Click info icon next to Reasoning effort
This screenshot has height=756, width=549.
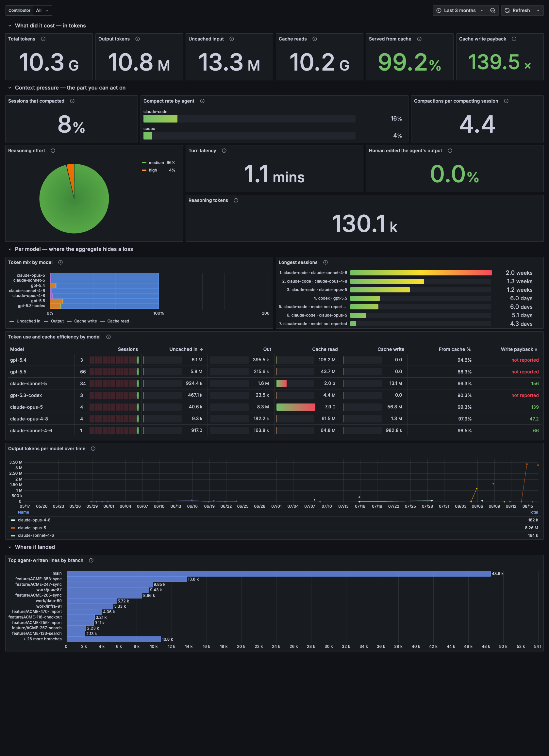(x=53, y=151)
